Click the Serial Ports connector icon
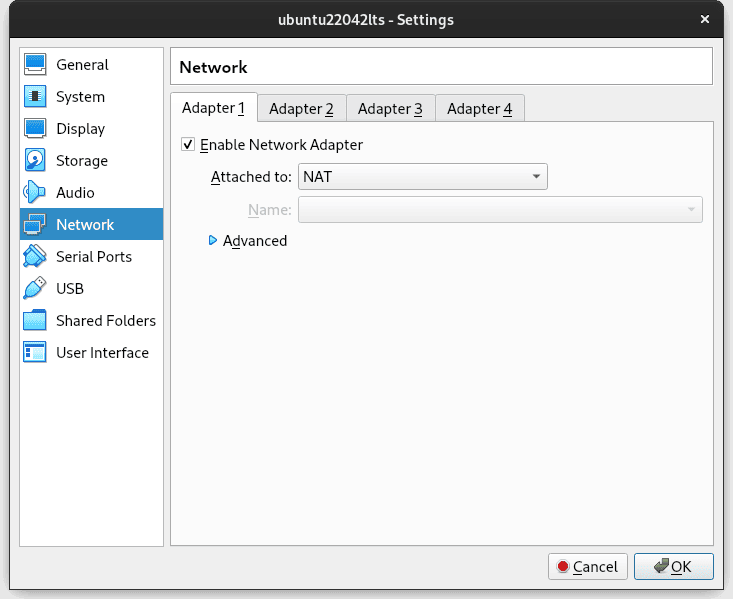The height and width of the screenshot is (599, 733). [x=35, y=256]
